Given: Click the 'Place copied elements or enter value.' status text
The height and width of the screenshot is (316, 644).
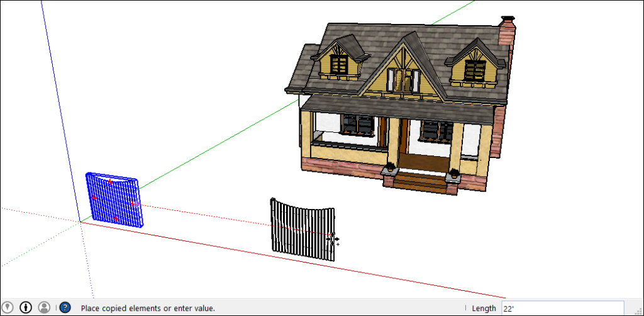Looking at the screenshot, I should click(x=148, y=308).
